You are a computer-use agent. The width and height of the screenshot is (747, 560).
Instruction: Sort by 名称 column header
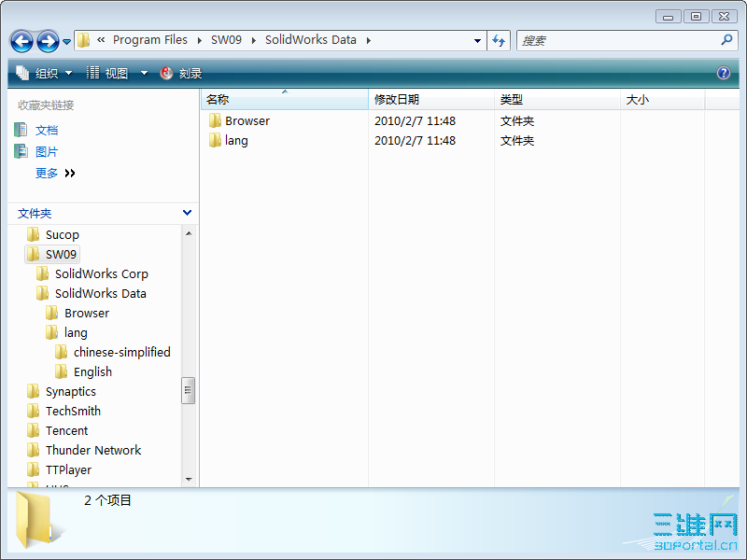tap(285, 100)
